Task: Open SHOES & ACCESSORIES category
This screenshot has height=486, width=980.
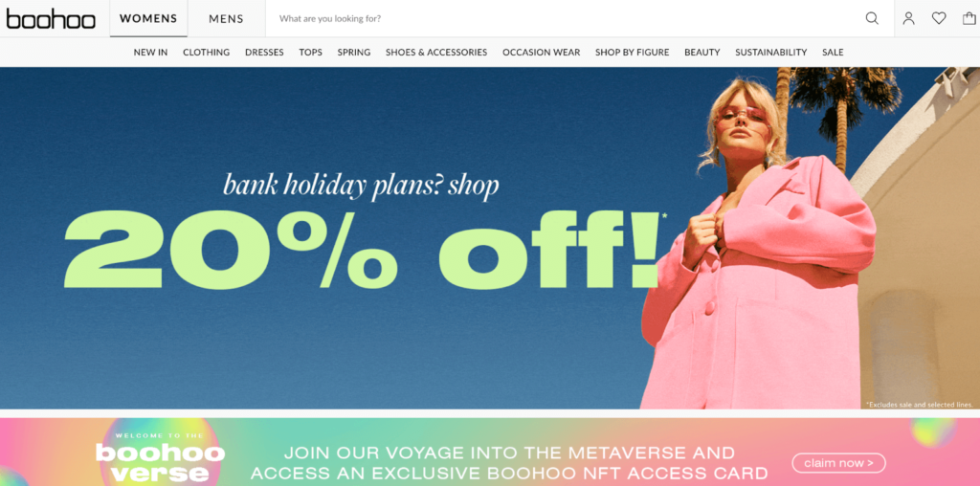Action: (436, 53)
